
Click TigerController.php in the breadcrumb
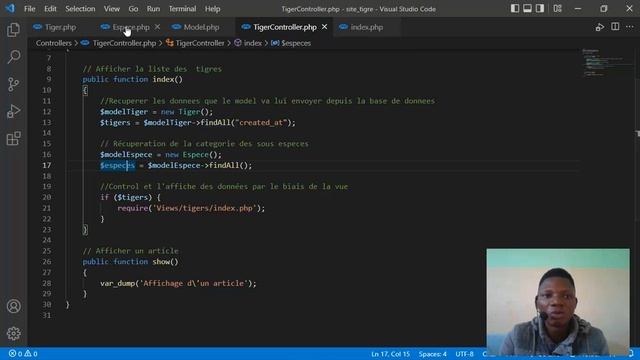[124, 43]
